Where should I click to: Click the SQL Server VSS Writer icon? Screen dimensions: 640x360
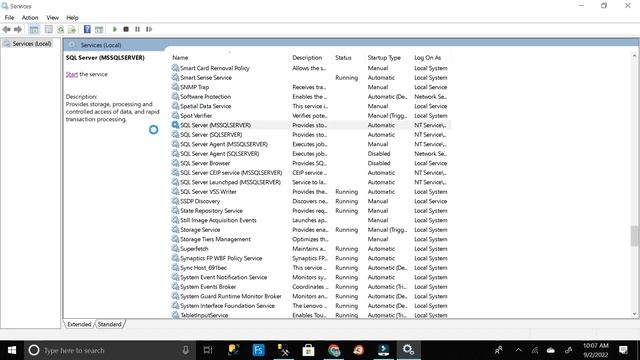pos(175,191)
